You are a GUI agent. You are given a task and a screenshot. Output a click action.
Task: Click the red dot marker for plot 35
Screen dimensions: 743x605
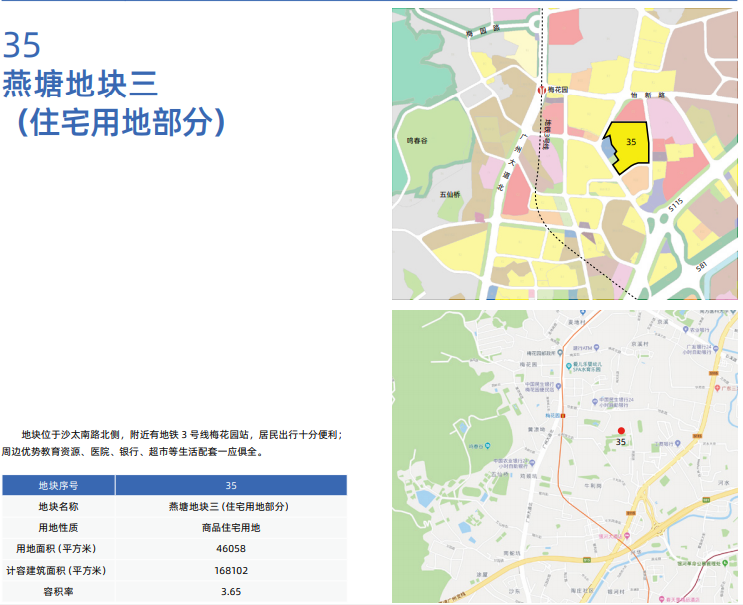[x=621, y=430]
